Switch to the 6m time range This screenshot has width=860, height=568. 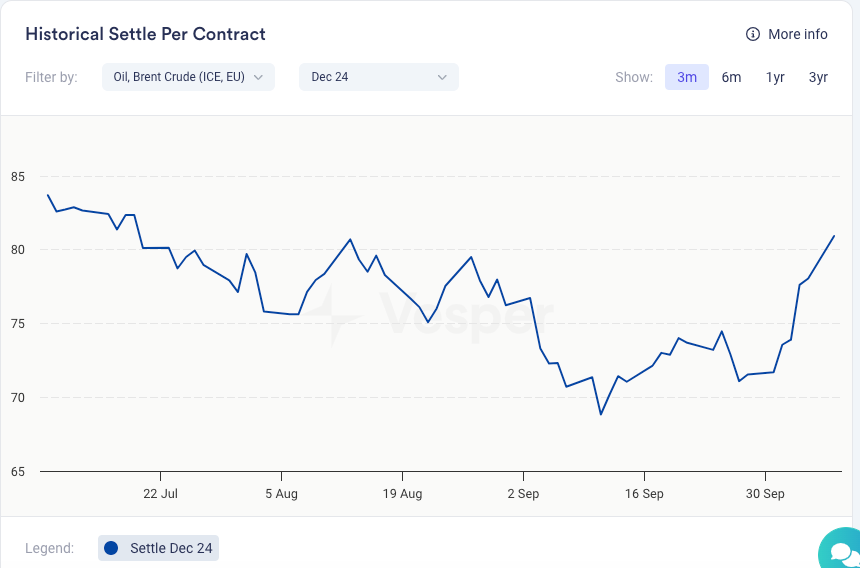[731, 77]
